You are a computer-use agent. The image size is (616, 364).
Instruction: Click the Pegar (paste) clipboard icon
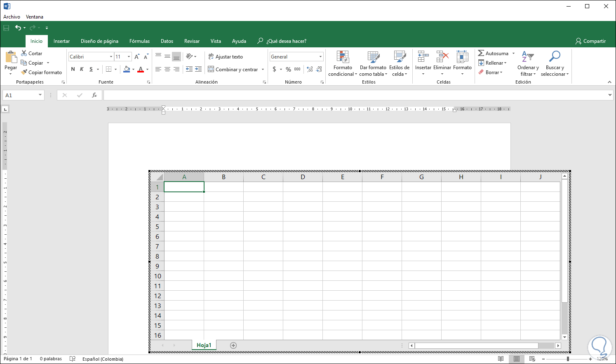pos(11,57)
